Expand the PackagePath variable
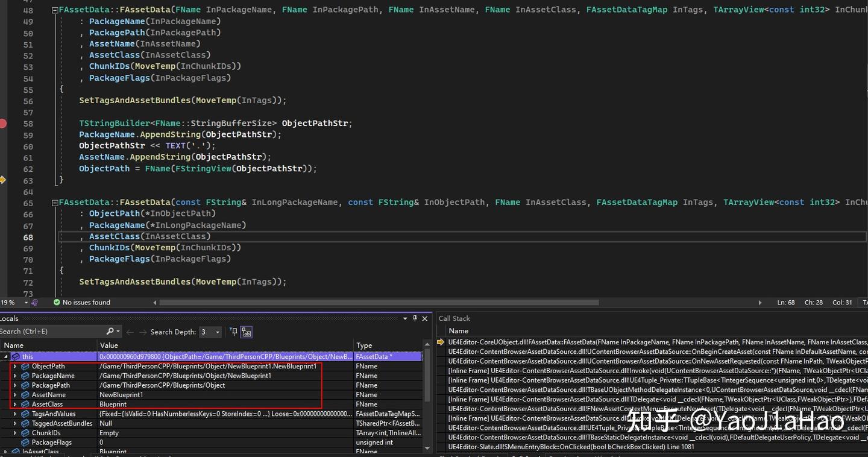This screenshot has height=457, width=868. 15,385
